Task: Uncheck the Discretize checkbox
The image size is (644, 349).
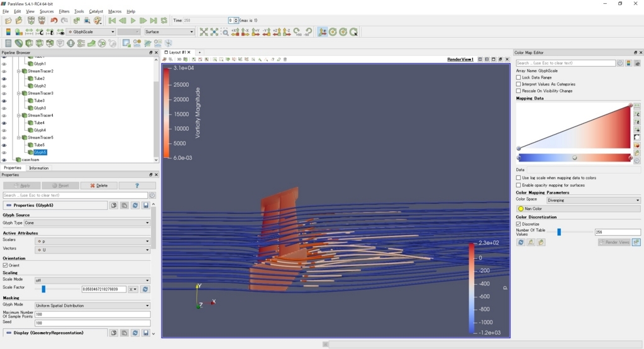Action: (x=518, y=224)
